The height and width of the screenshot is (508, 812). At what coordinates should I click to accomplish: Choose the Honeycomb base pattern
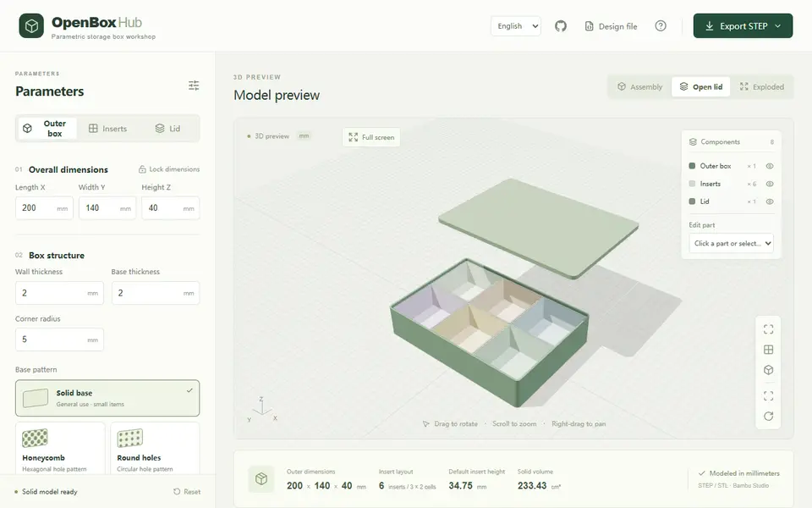(x=60, y=449)
